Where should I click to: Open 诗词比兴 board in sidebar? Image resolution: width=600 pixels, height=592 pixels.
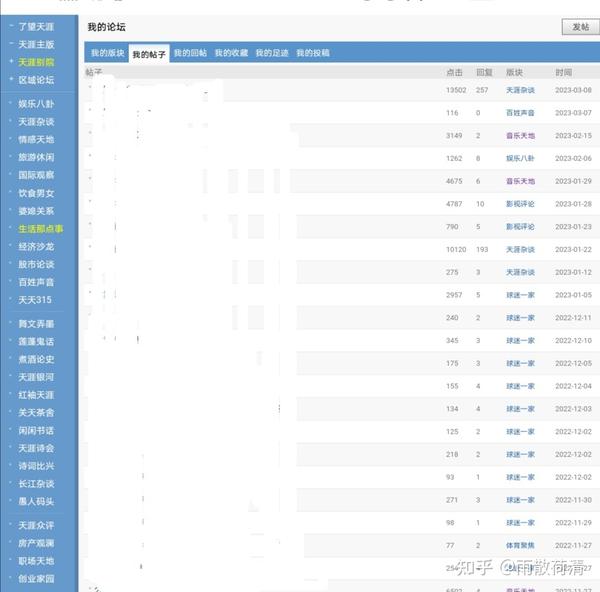pos(36,466)
